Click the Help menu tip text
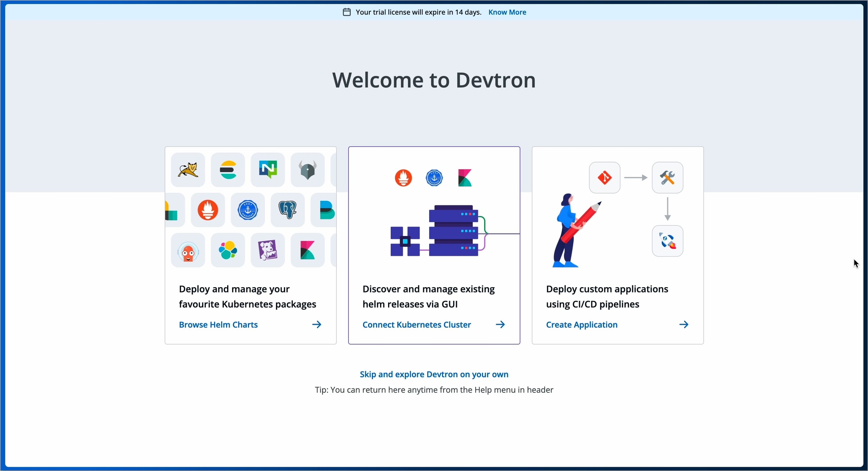Viewport: 868px width, 471px height. 434,390
